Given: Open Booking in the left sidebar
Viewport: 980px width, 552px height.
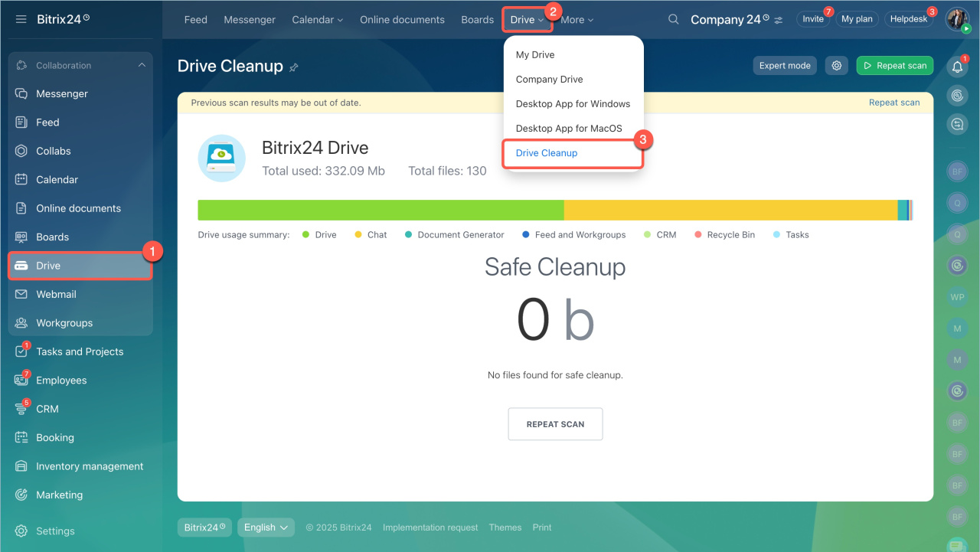Looking at the screenshot, I should click(x=55, y=437).
